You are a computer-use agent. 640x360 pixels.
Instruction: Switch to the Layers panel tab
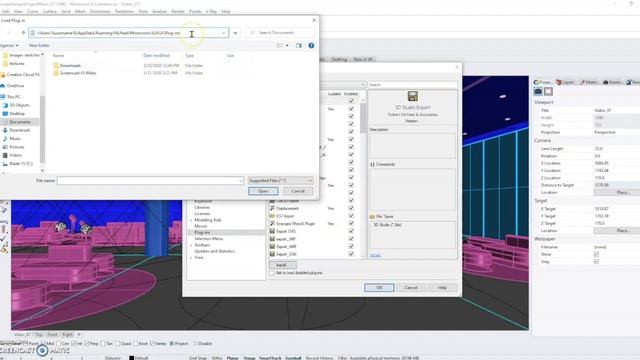tap(565, 82)
